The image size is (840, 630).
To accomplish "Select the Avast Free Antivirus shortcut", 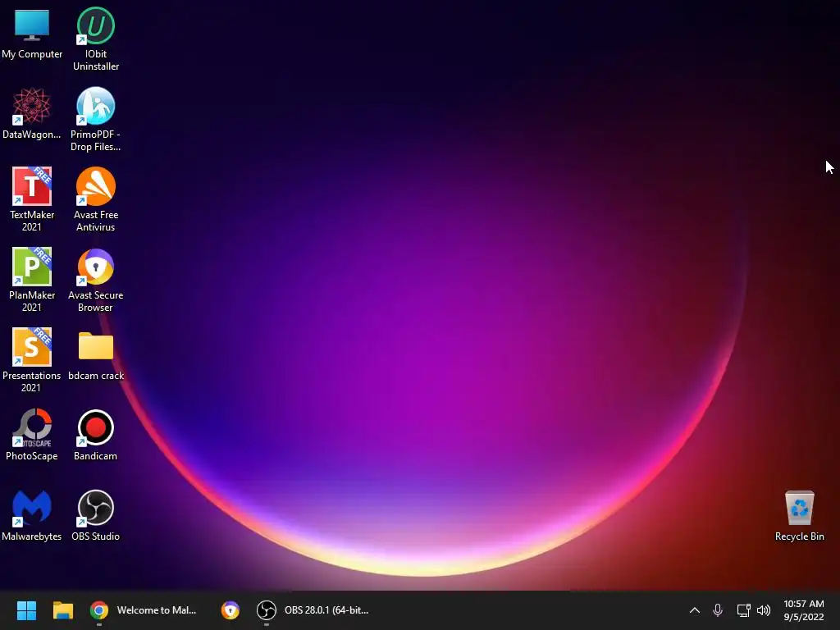I will (x=96, y=199).
